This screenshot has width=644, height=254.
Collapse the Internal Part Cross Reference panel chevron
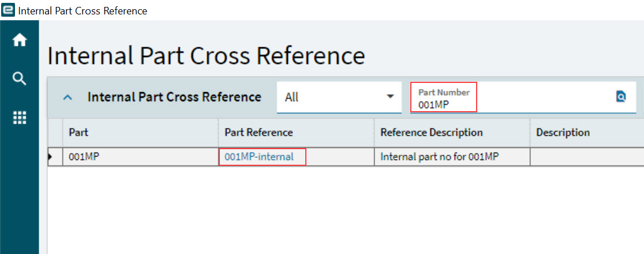(68, 97)
